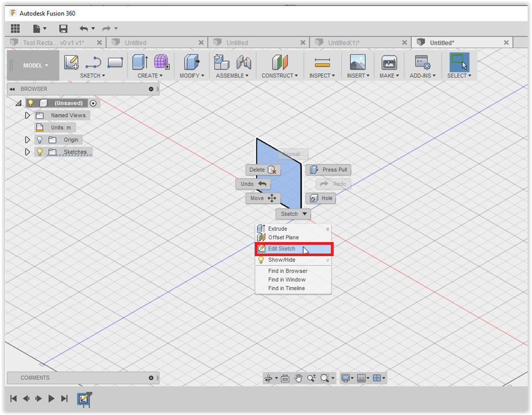Click the sketch feature in the timeline
This screenshot has width=532, height=415.
tap(83, 399)
